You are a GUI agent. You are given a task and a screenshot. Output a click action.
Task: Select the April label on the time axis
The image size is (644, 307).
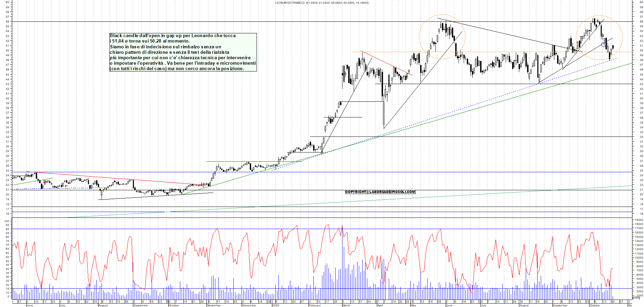click(x=380, y=305)
